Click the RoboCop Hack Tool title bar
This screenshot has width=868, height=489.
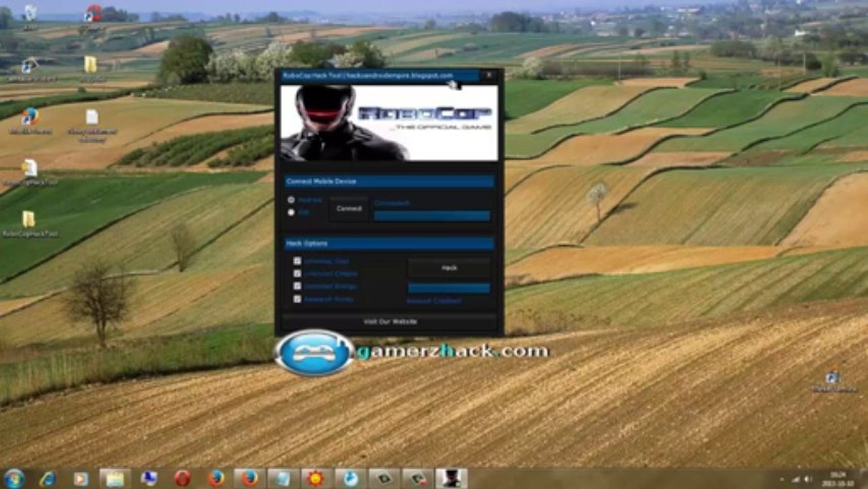tap(379, 75)
